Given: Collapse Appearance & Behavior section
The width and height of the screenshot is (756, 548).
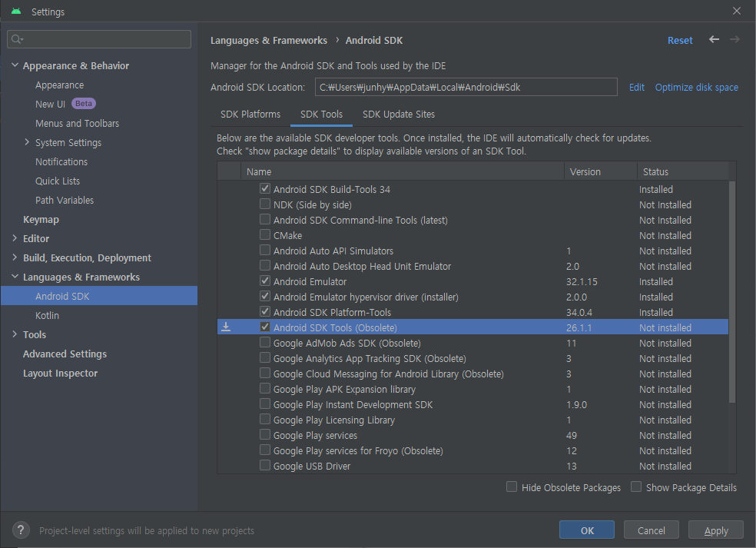Looking at the screenshot, I should 15,65.
